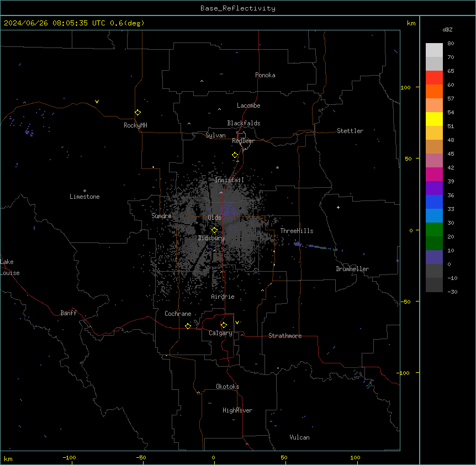Click the Strathmore town label
Image resolution: width=476 pixels, height=465 pixels.
[x=285, y=336]
